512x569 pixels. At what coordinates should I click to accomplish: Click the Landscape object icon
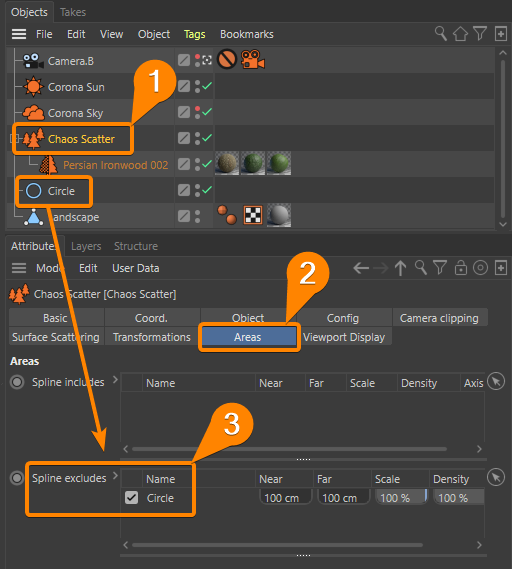tap(33, 217)
